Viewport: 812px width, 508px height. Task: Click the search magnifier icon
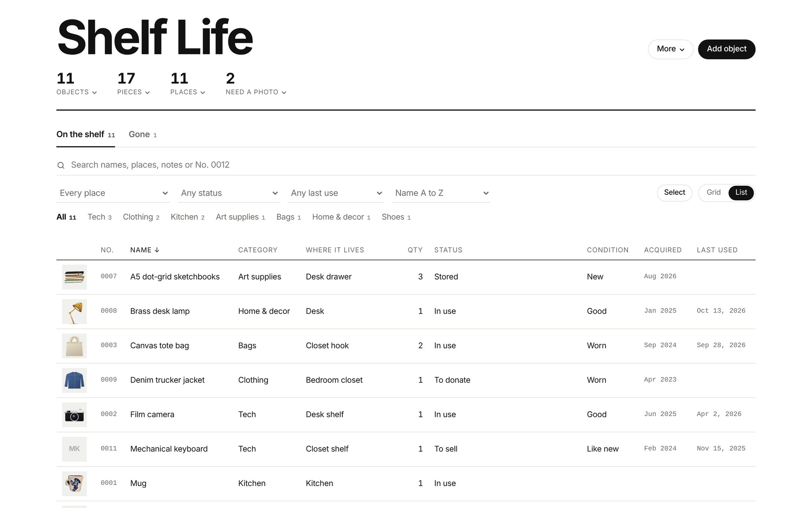point(61,165)
